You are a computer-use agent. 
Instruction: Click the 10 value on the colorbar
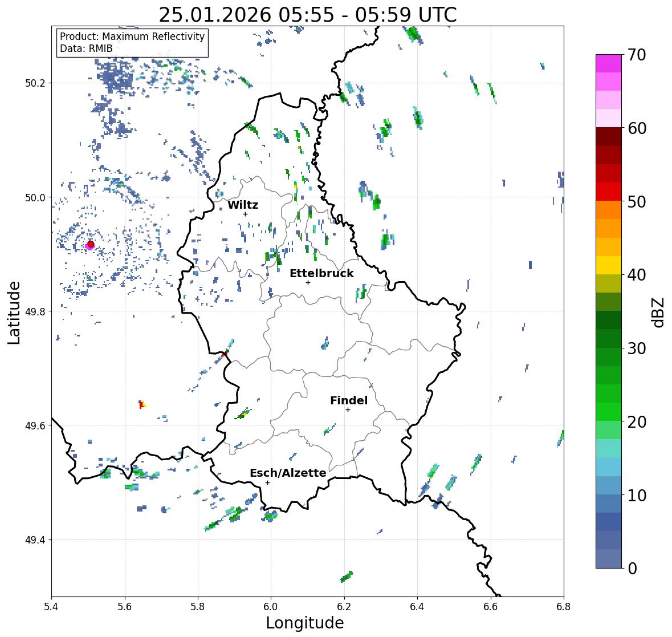[637, 495]
